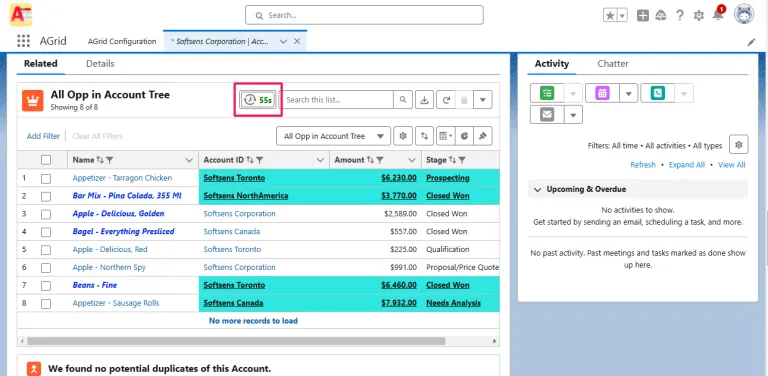Click the filter funnel icon in Name column

point(110,160)
